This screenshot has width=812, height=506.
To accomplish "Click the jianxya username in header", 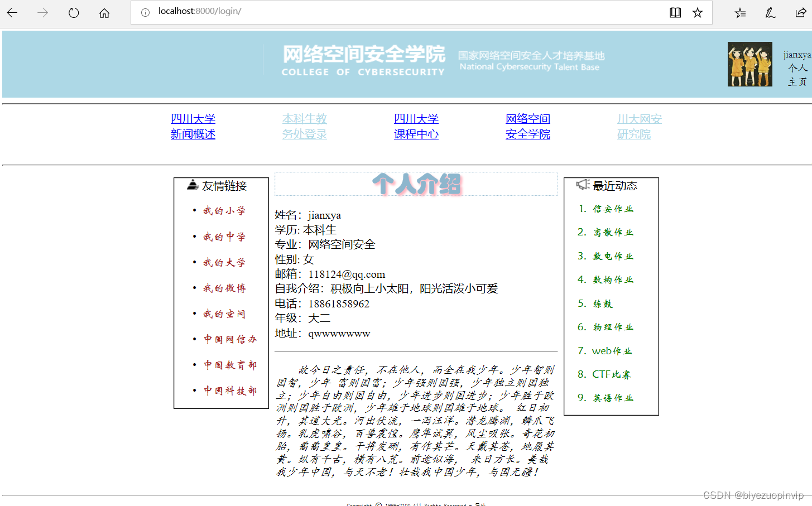I will 797,55.
